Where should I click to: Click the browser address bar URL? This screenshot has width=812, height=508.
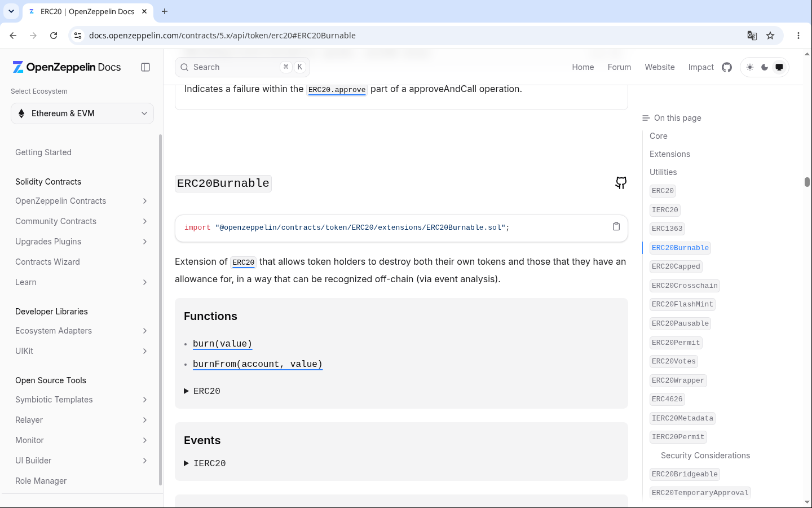pyautogui.click(x=222, y=36)
